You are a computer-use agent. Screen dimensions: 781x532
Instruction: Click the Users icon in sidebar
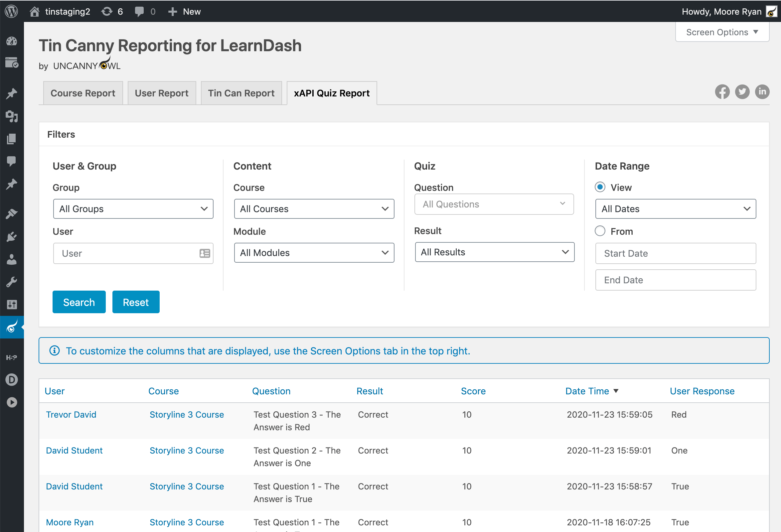[11, 259]
